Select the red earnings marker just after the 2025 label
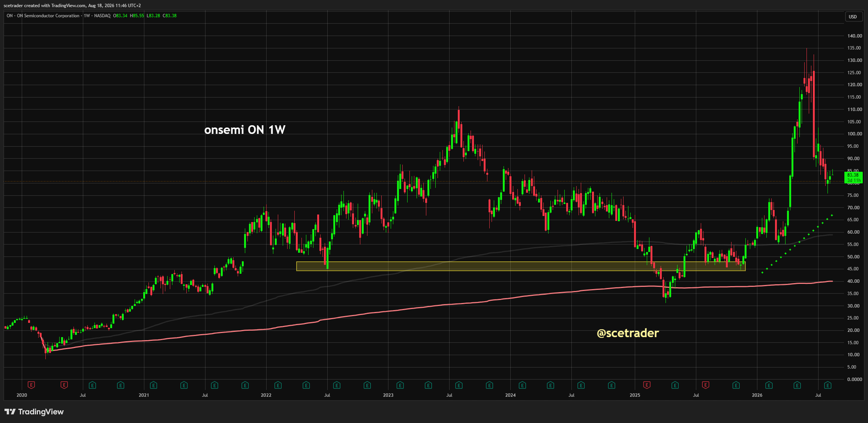868x423 pixels. (647, 385)
